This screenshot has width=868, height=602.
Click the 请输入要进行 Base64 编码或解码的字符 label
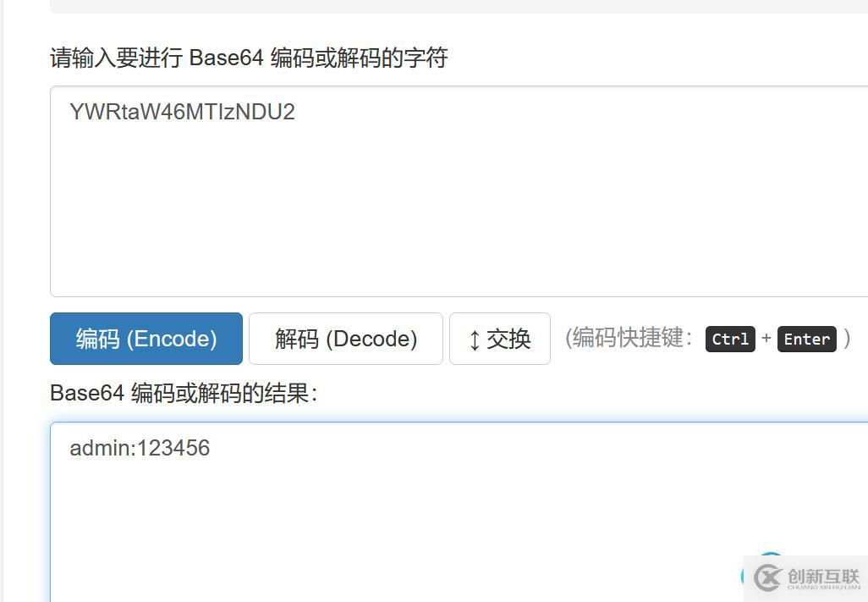click(249, 58)
